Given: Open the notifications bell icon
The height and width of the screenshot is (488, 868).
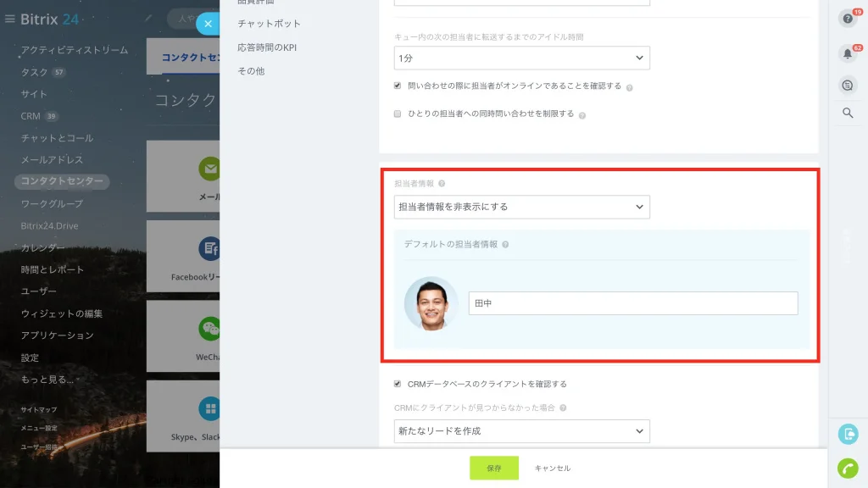Looking at the screenshot, I should 848,53.
